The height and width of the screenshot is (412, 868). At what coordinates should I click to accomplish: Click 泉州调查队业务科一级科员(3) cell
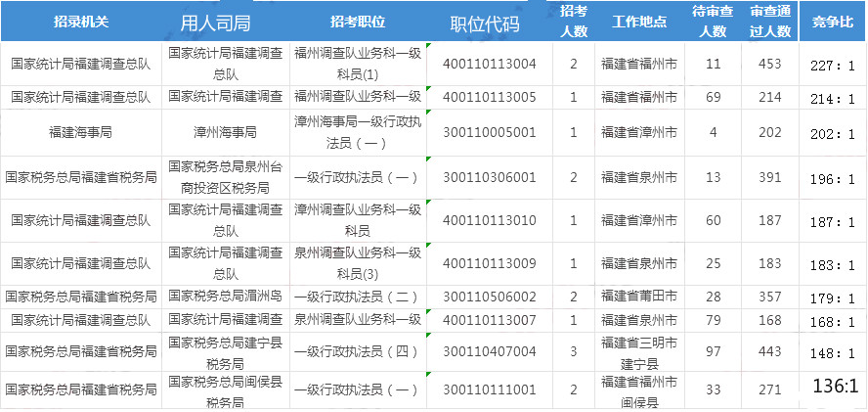point(358,263)
